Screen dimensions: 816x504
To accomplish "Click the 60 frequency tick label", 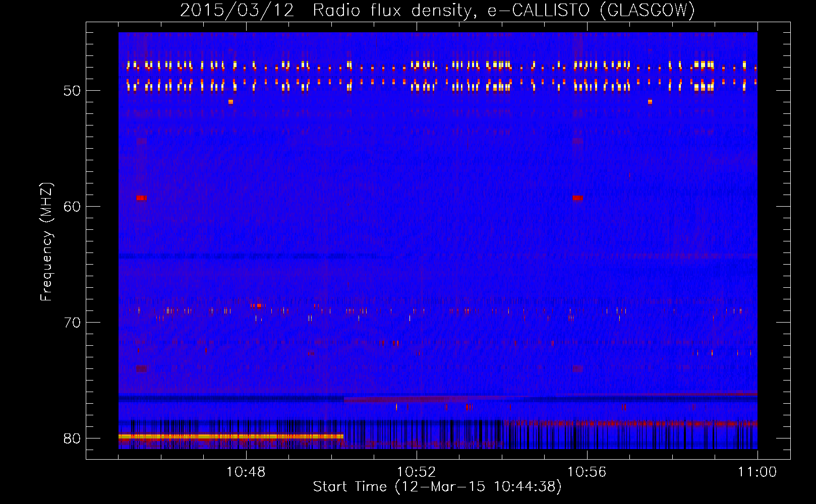I will pos(72,207).
